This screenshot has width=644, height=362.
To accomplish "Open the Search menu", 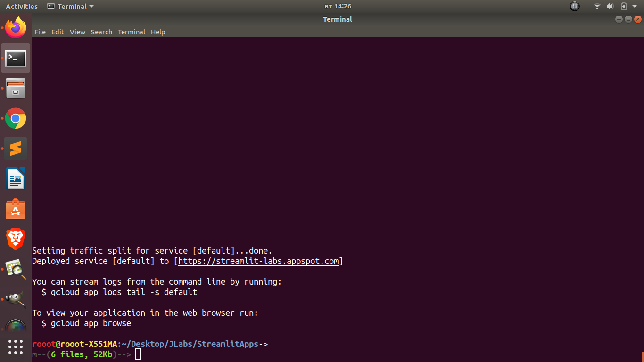I will coord(101,32).
